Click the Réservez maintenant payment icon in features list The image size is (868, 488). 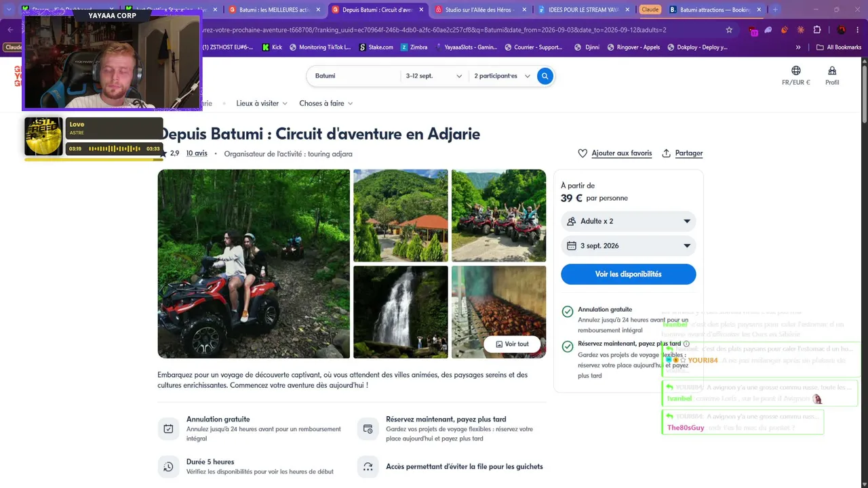point(368,429)
